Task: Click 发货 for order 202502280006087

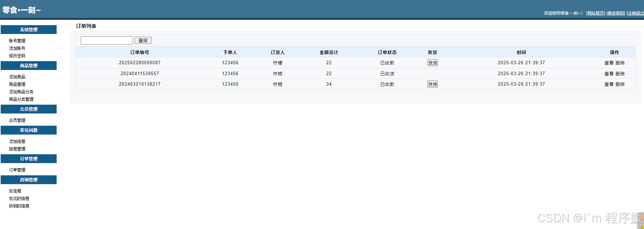Action: tap(432, 63)
